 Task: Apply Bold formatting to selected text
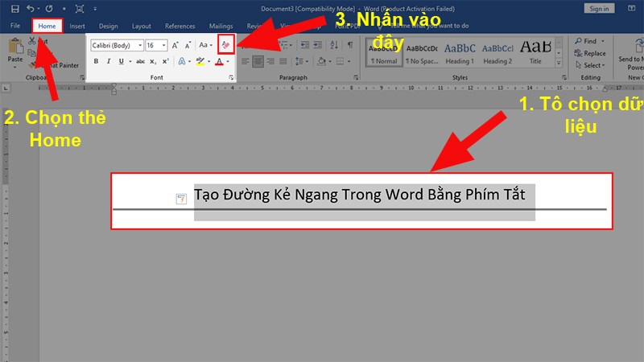click(97, 61)
